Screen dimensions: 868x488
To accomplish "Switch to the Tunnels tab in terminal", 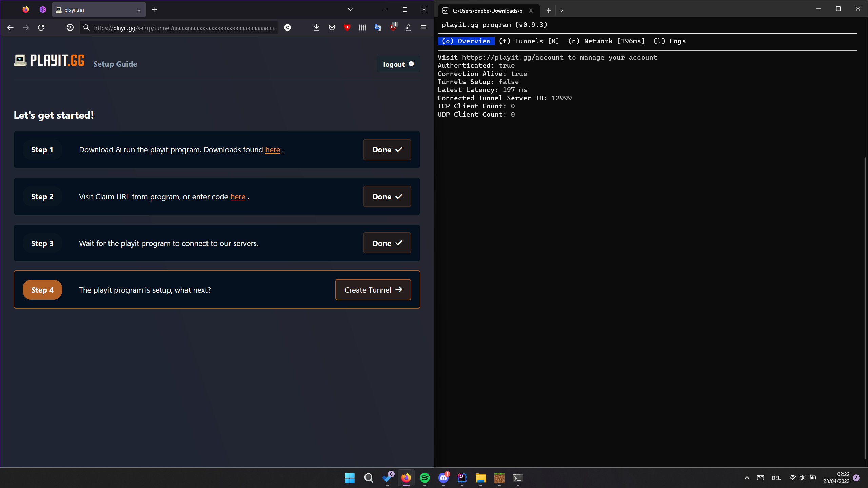I will pyautogui.click(x=529, y=41).
